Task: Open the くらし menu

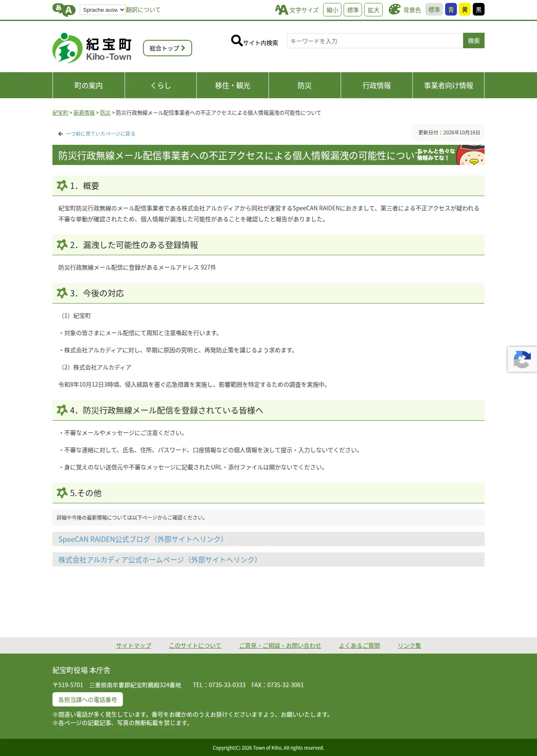Action: tap(161, 85)
